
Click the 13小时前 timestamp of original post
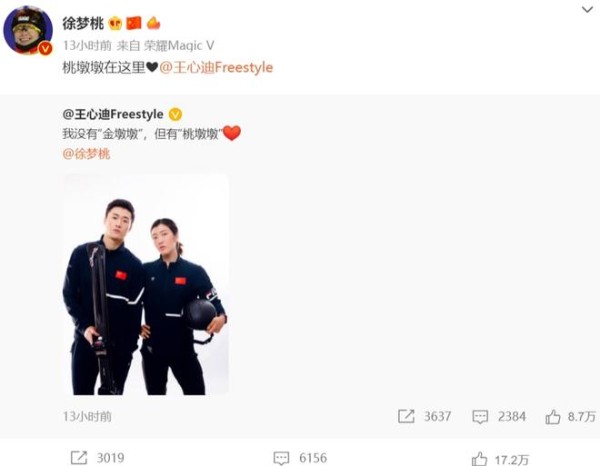point(87,416)
